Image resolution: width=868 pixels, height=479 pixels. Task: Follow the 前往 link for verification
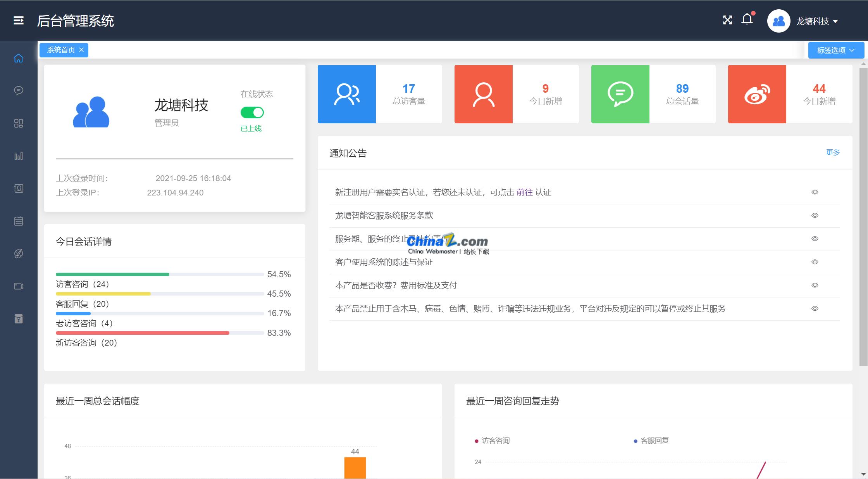point(525,192)
